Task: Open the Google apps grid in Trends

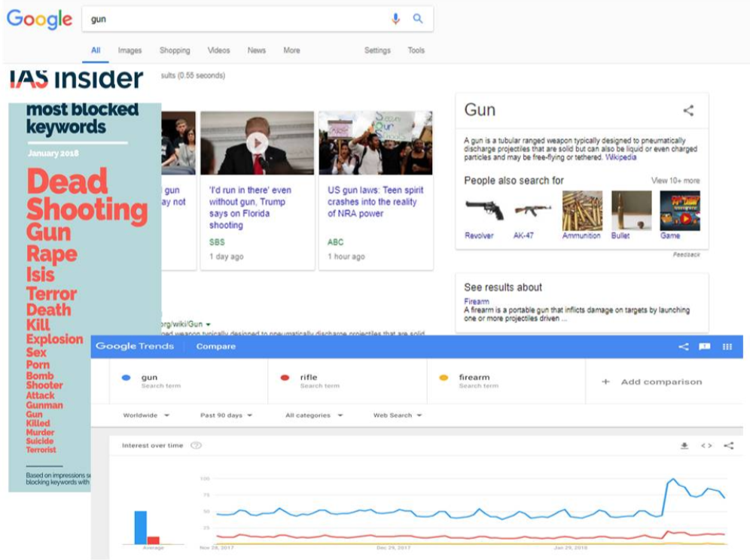Action: [x=727, y=346]
